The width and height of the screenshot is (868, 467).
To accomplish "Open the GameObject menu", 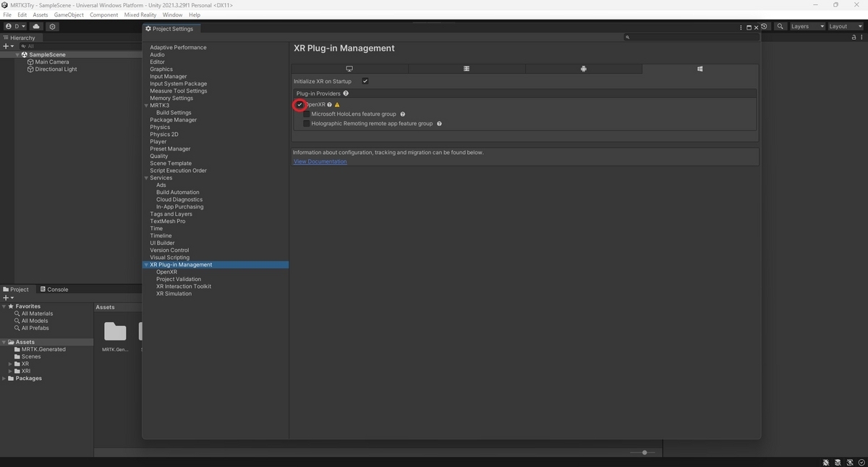I will click(x=69, y=14).
